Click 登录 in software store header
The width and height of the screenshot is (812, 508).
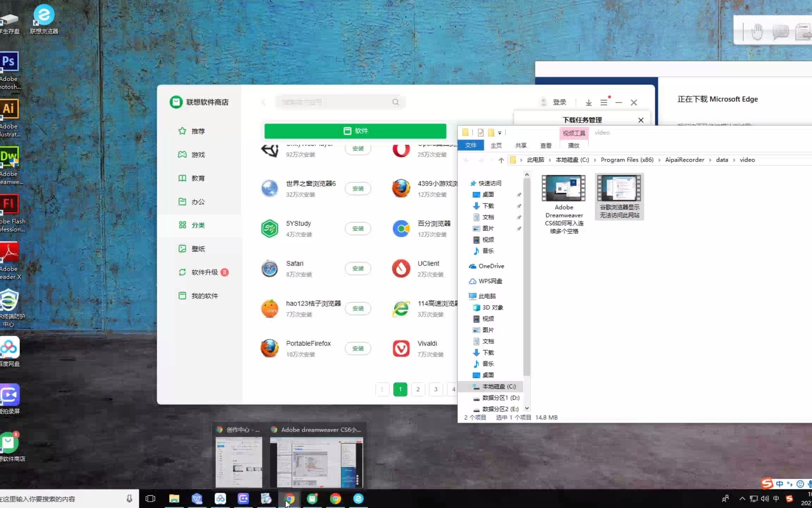559,102
